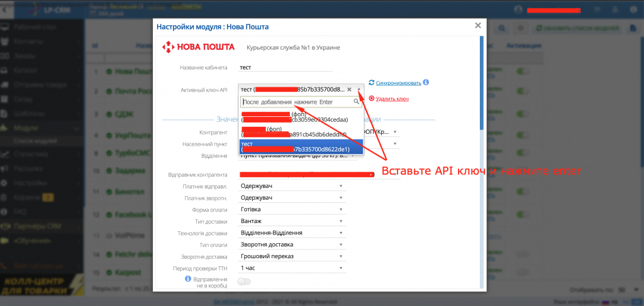
Task: Open the Технологія доставки dropdown
Action: 292,232
